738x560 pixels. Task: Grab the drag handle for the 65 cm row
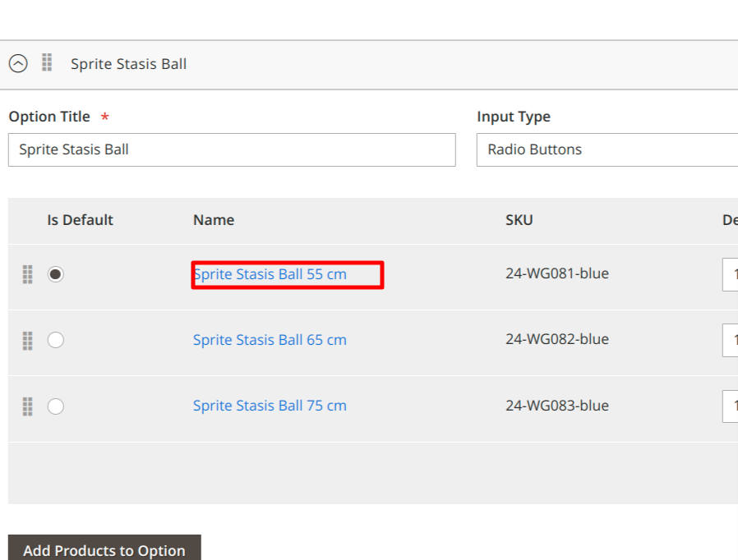click(27, 339)
